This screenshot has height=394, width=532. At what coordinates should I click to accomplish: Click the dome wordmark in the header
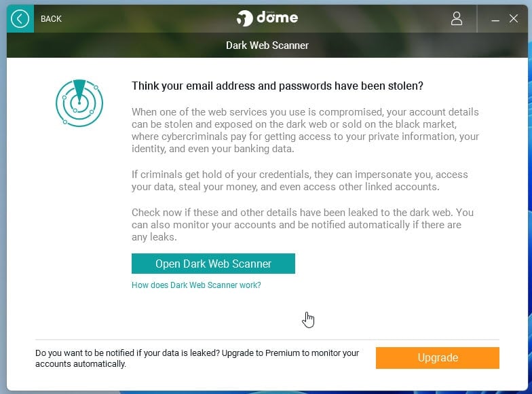point(277,17)
